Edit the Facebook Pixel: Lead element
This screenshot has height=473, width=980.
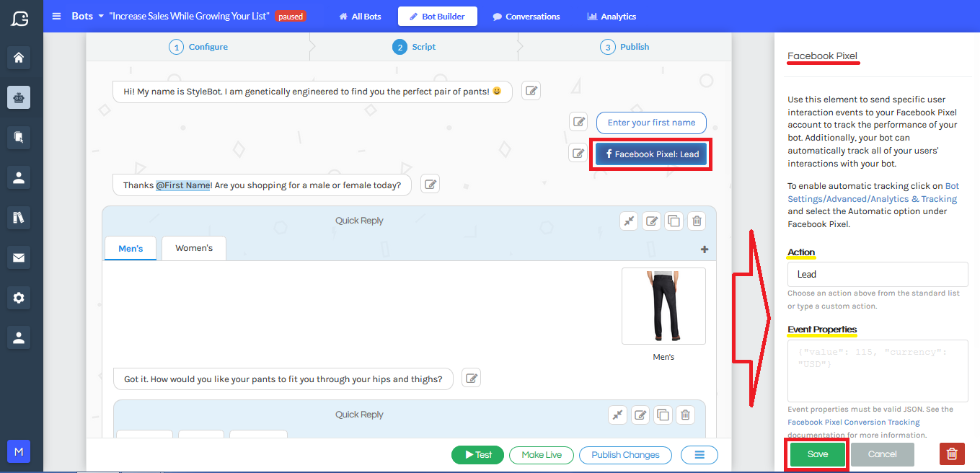578,153
